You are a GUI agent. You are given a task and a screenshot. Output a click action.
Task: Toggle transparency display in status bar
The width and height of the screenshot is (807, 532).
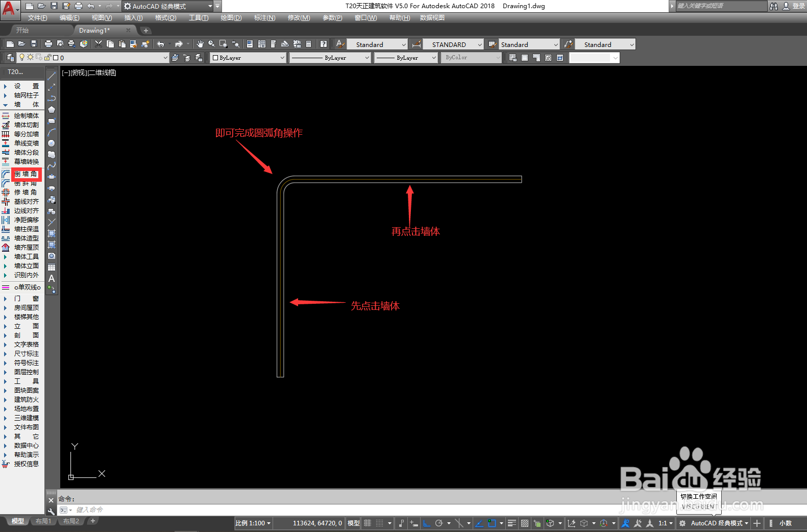point(525,523)
